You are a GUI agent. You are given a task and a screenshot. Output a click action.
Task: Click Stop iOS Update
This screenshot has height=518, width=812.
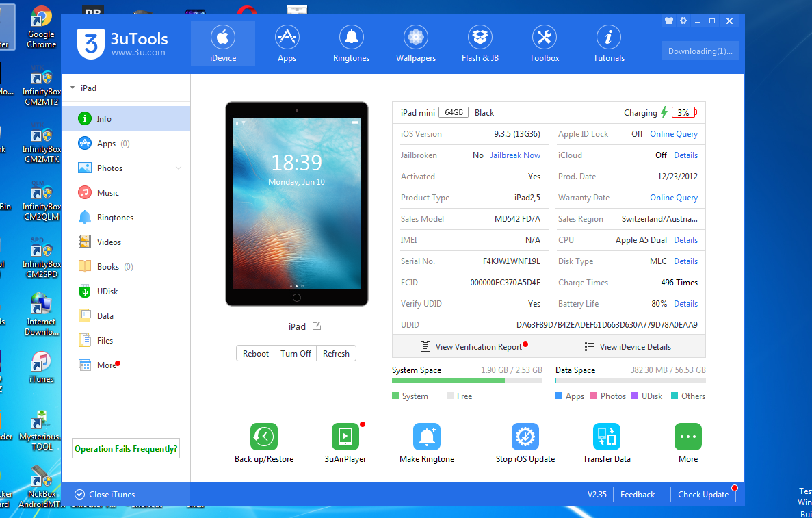525,443
